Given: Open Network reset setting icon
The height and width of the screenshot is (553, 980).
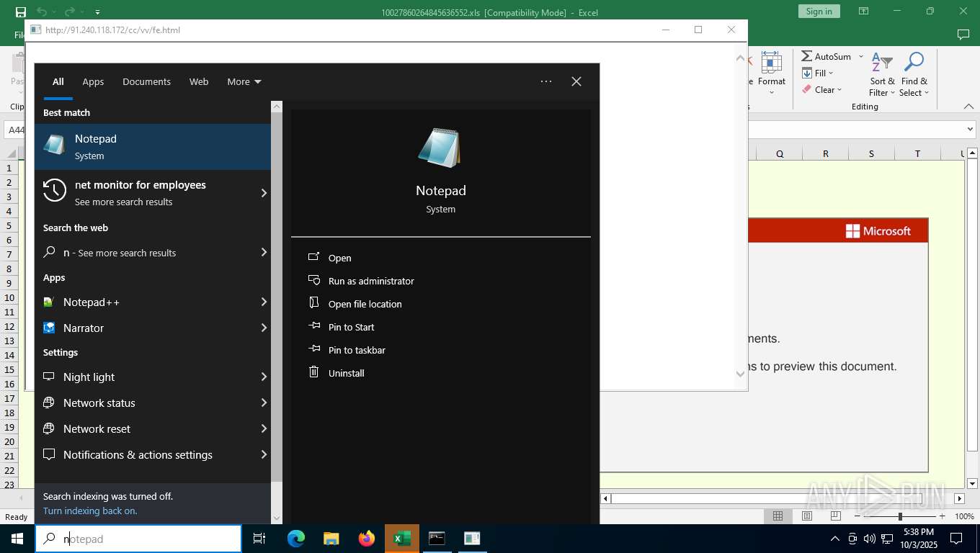Looking at the screenshot, I should 49,428.
